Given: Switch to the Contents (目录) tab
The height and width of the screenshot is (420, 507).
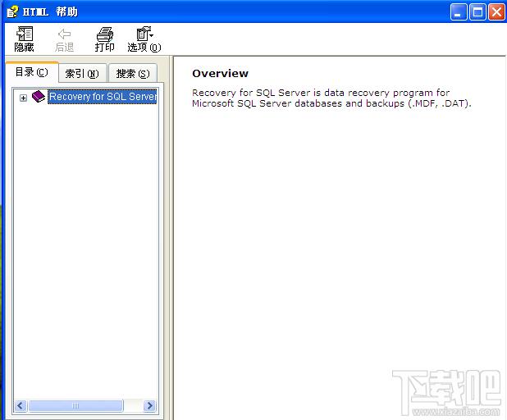Looking at the screenshot, I should coord(32,72).
